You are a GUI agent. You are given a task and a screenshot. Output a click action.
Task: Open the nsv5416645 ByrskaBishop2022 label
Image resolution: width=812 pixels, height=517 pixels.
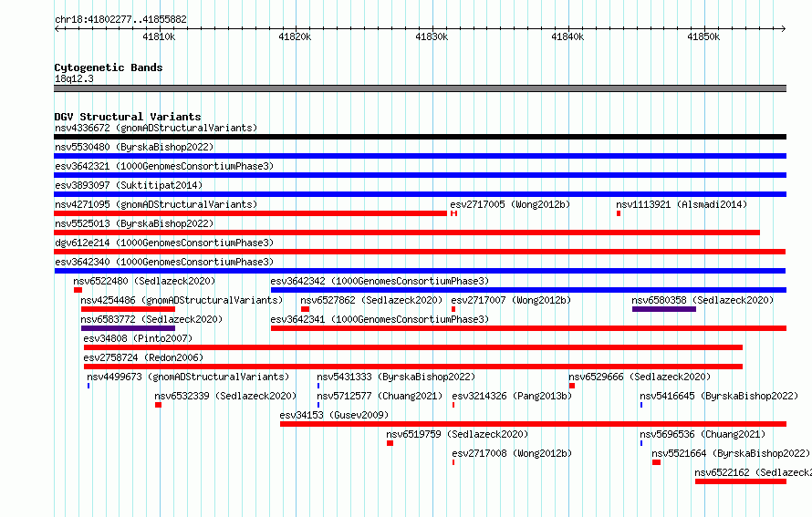click(719, 396)
